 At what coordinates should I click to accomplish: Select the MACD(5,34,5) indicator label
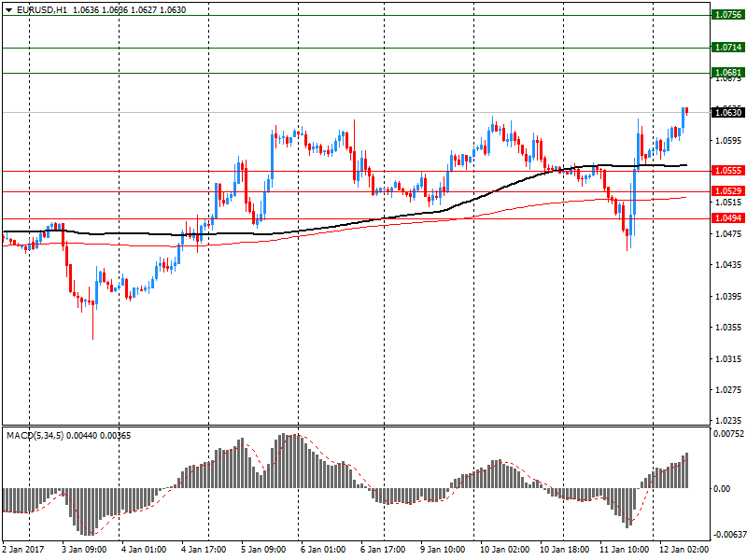35,436
